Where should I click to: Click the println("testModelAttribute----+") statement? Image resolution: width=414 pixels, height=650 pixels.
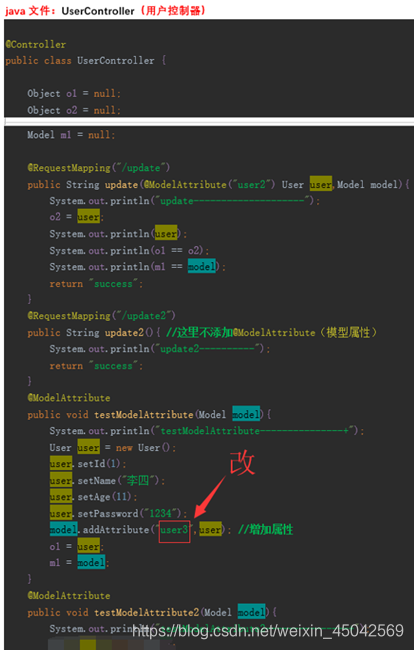[207, 431]
